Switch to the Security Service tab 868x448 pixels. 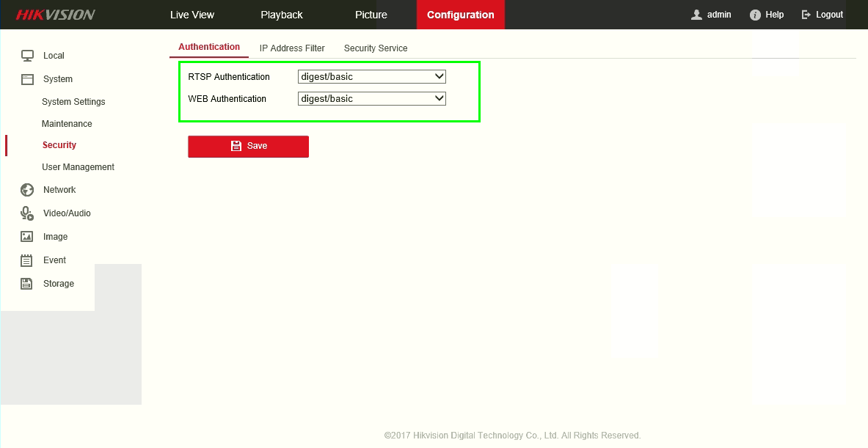click(x=375, y=48)
